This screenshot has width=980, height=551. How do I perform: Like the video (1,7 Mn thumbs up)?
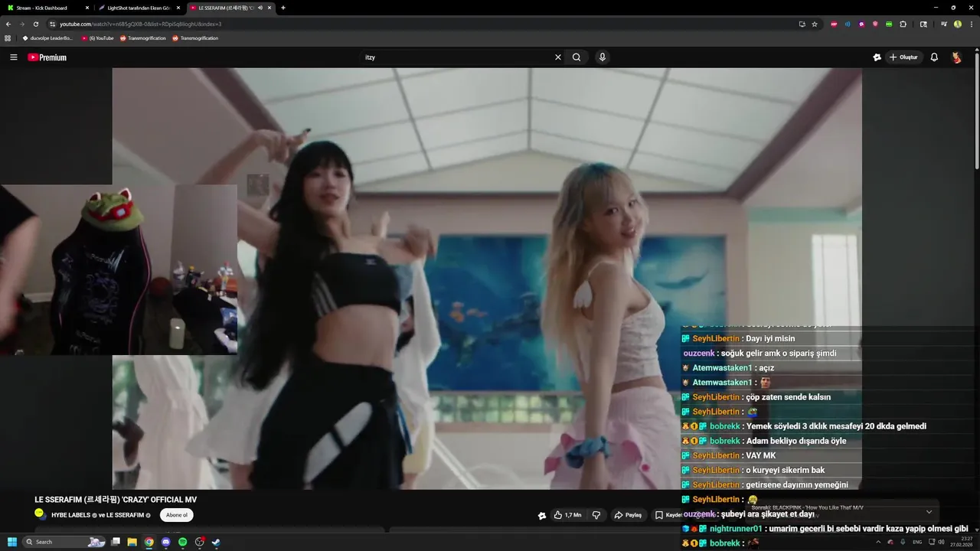(567, 515)
